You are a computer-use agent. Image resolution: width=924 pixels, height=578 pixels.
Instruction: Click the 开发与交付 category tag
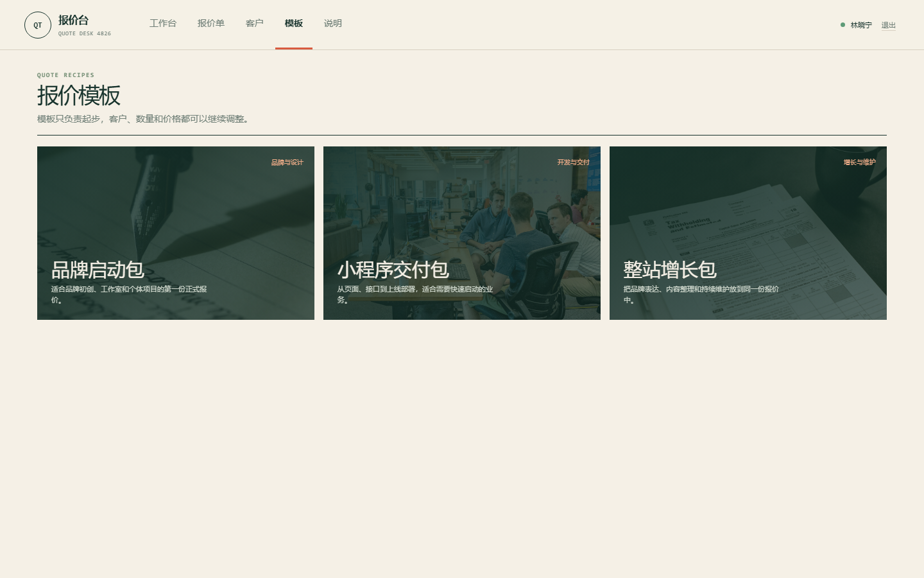(573, 162)
